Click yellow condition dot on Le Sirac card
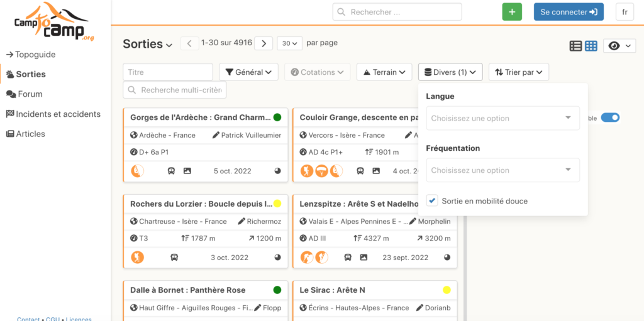 tap(447, 290)
